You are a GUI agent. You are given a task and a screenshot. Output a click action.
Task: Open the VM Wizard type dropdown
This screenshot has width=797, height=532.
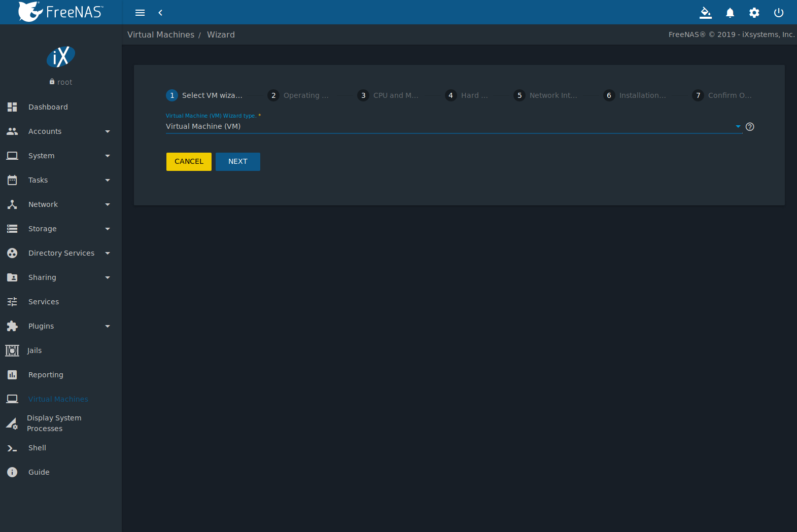point(454,126)
